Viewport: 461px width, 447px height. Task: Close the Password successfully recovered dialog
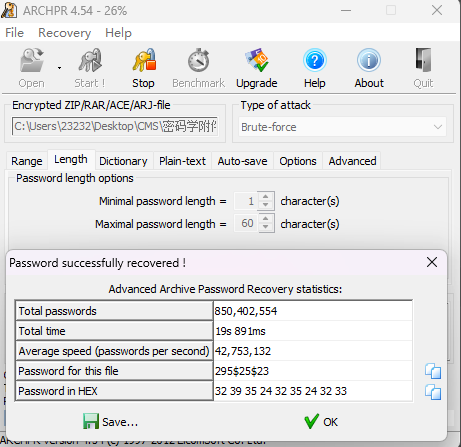click(432, 262)
